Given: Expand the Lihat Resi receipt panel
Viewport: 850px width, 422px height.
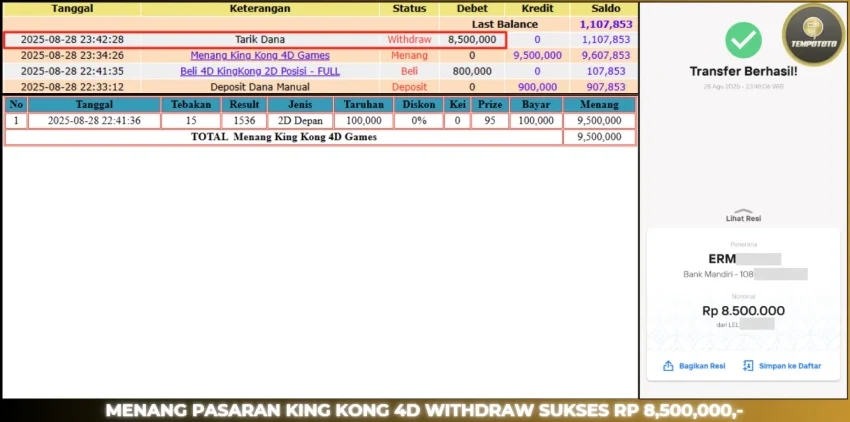Looking at the screenshot, I should coord(743,215).
